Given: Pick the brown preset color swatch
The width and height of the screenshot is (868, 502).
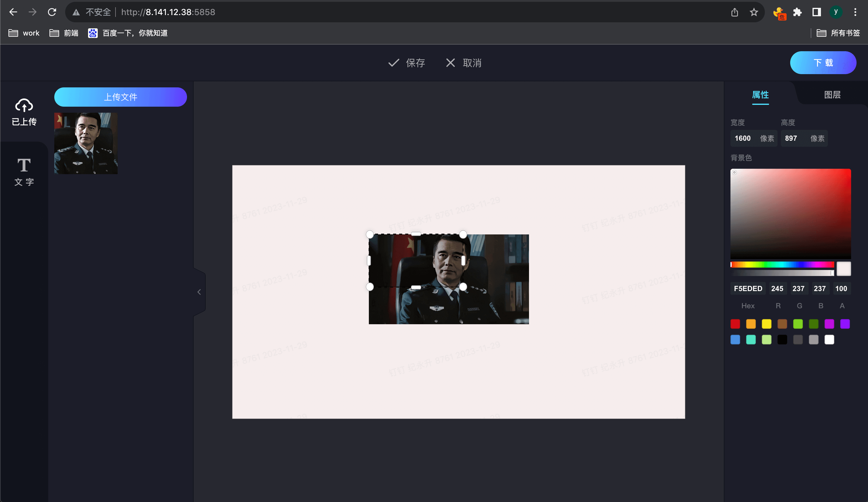Looking at the screenshot, I should point(782,324).
